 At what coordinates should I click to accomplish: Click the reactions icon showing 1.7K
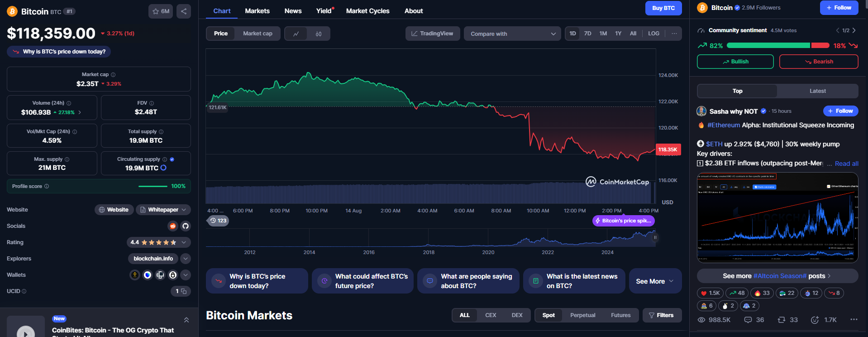[x=815, y=320]
